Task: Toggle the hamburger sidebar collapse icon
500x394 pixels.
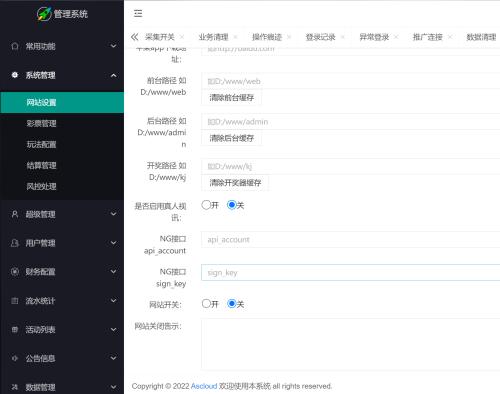Action: (x=138, y=13)
